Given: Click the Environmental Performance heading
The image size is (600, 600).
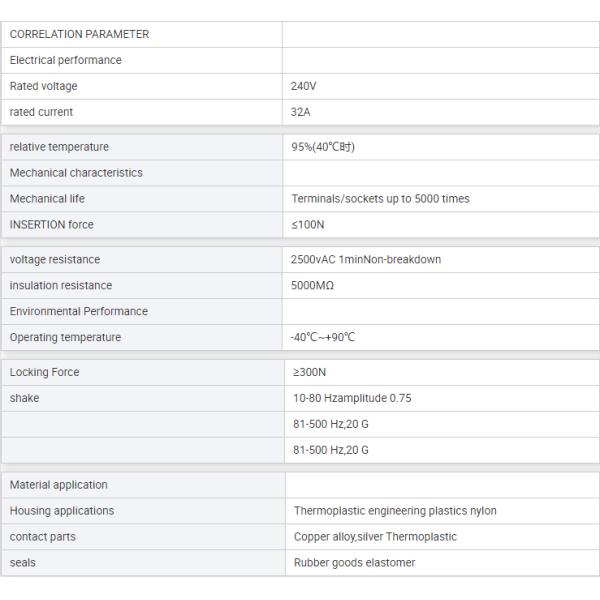Looking at the screenshot, I should (78, 311).
